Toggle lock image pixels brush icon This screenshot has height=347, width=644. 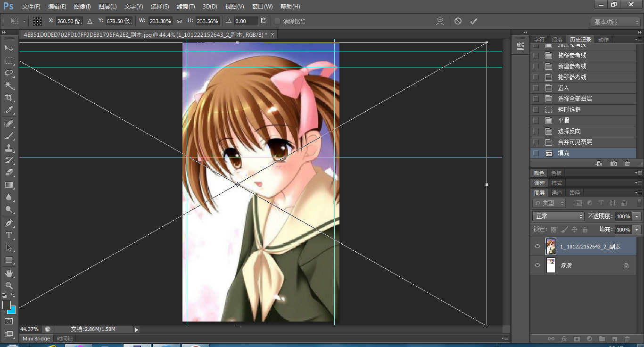click(x=564, y=230)
